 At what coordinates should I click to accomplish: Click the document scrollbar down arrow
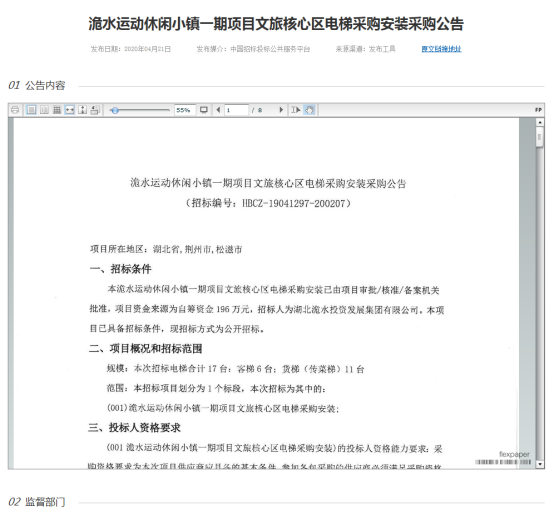point(540,464)
